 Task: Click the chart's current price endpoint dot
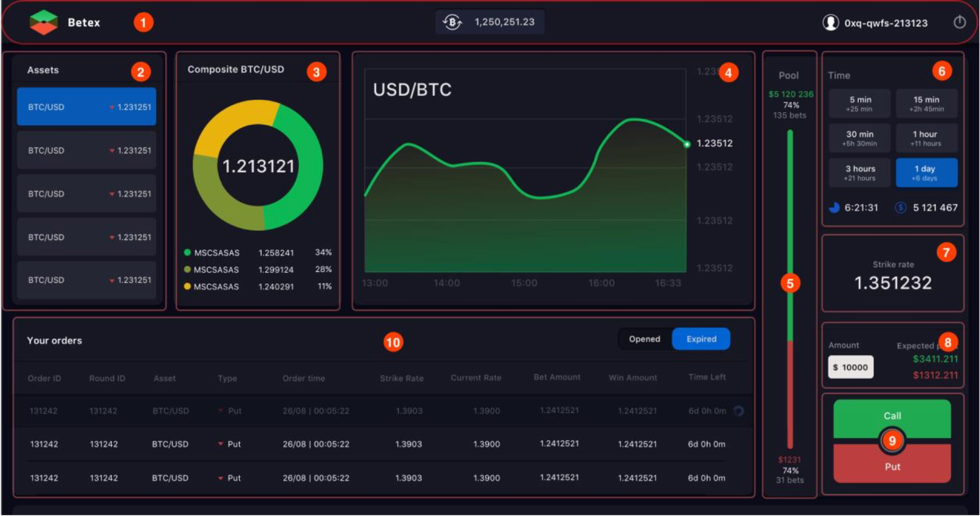coord(687,144)
